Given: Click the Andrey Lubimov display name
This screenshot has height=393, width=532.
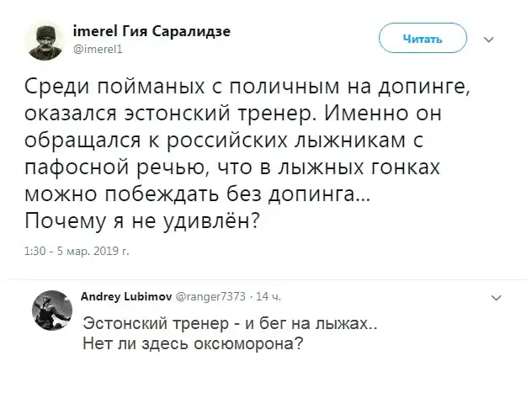Looking at the screenshot, I should coord(125,296).
